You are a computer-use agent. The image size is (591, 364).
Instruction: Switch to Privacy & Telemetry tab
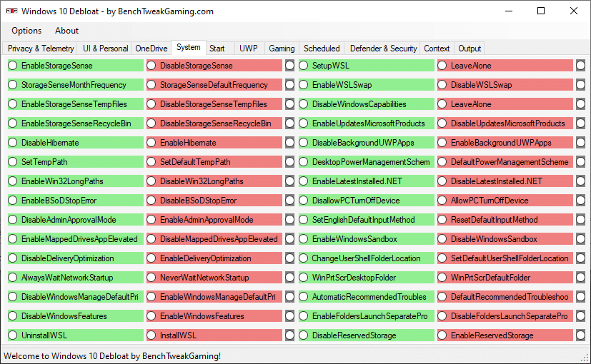[41, 49]
